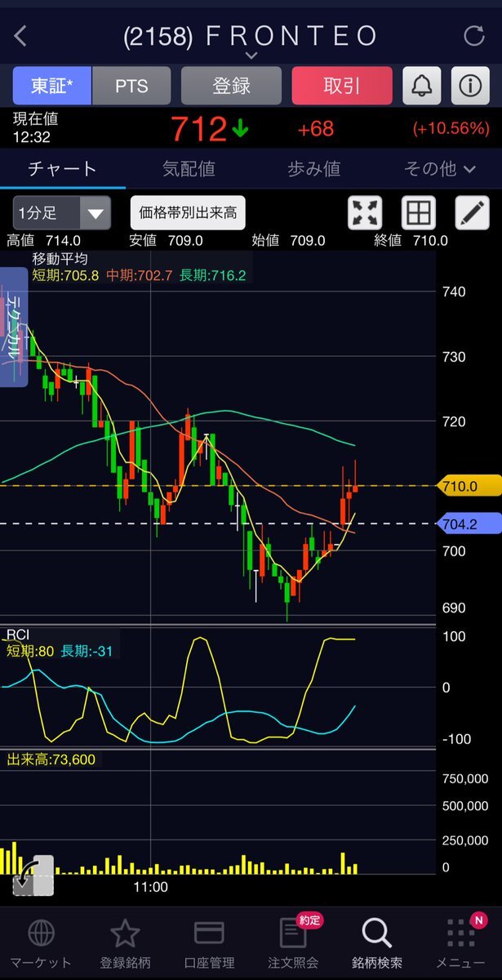Open the メニュー grid menu
The width and height of the screenshot is (502, 980).
[460, 943]
